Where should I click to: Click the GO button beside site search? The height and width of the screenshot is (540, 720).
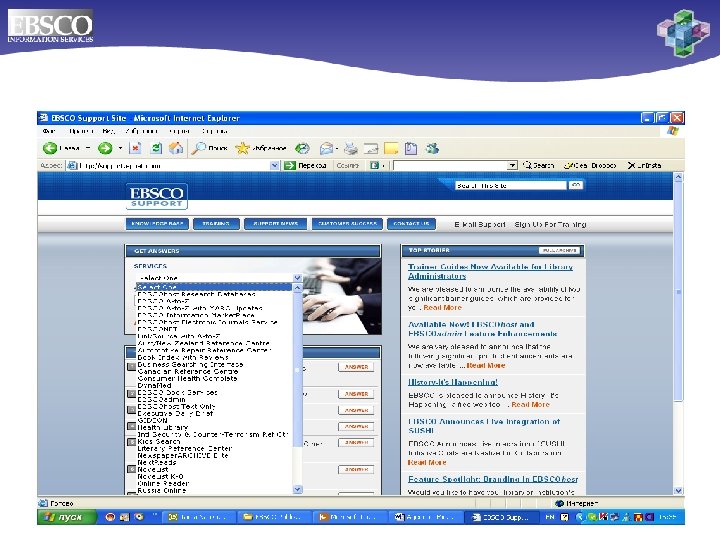[x=575, y=185]
